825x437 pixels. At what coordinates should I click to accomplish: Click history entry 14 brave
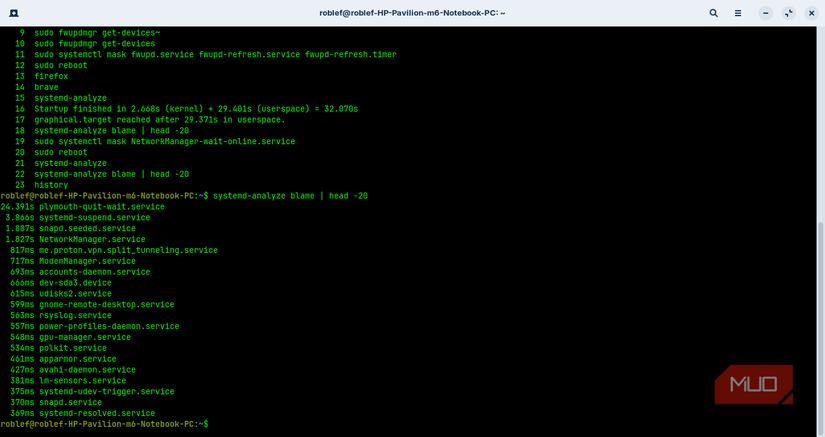coord(36,87)
